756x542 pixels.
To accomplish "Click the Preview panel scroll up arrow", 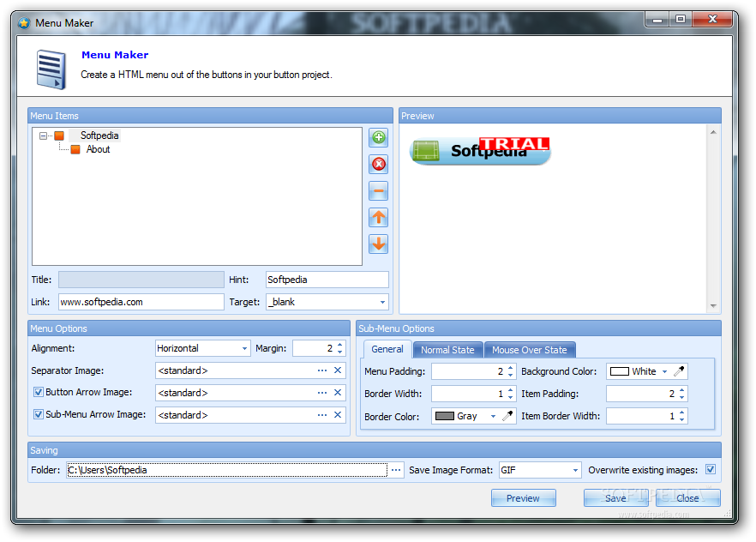I will tap(713, 132).
